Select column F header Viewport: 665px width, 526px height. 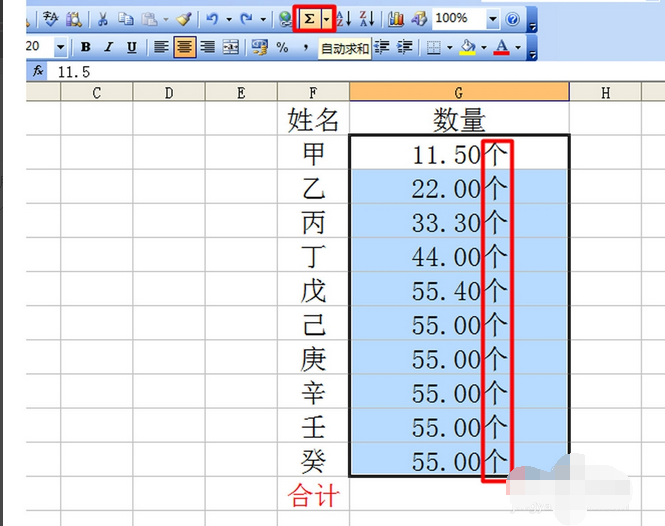[x=313, y=92]
